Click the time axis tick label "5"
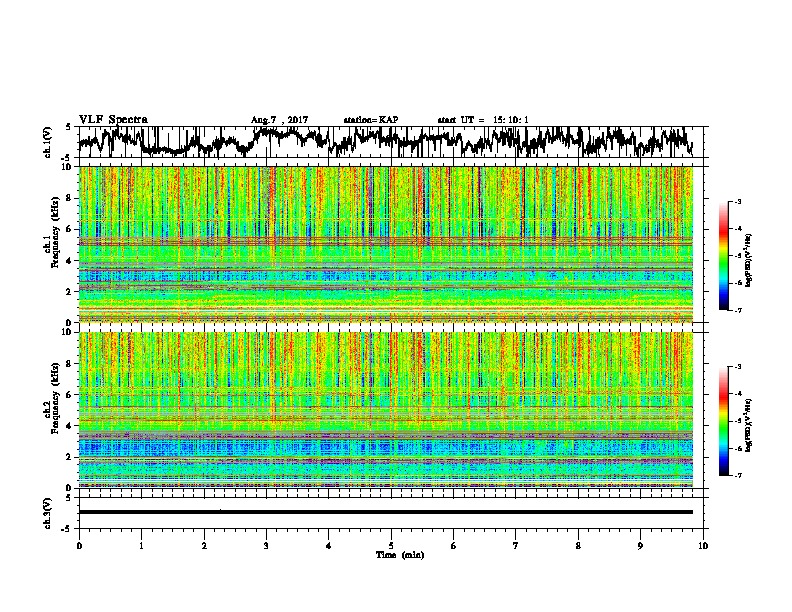 pos(391,546)
